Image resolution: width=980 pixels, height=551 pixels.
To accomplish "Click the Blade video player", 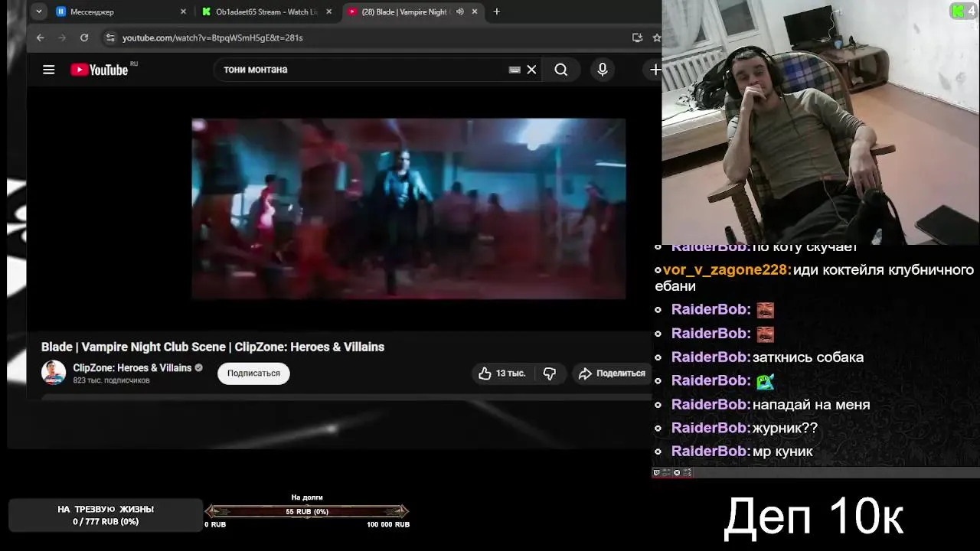I will [x=408, y=208].
